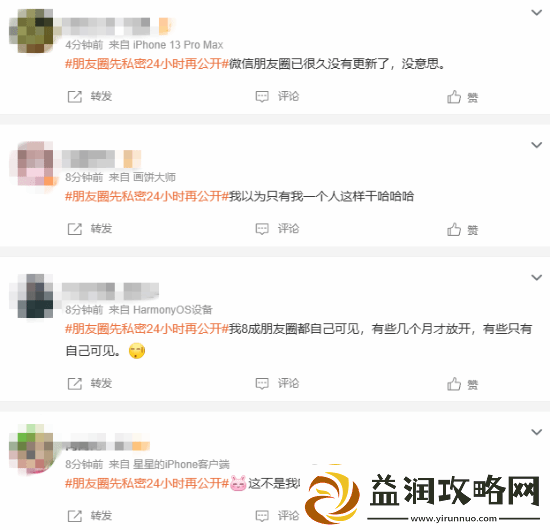The width and height of the screenshot is (550, 530).
Task: Open comments via the icon on the first post
Action: pos(262,96)
